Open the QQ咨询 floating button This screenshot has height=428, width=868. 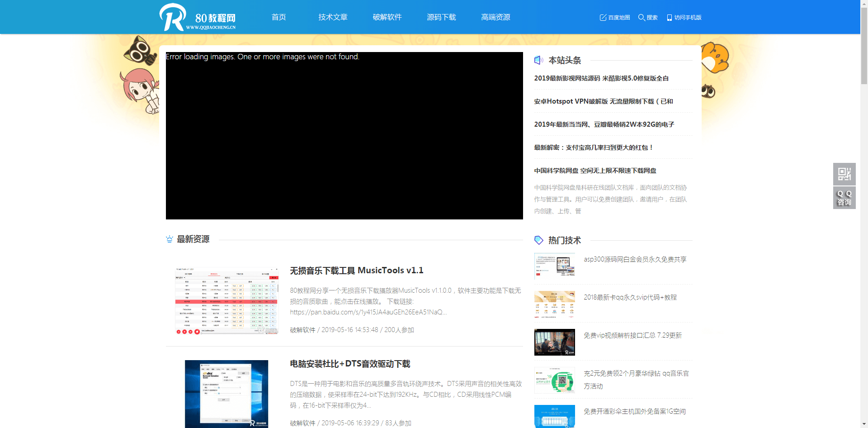pos(844,198)
